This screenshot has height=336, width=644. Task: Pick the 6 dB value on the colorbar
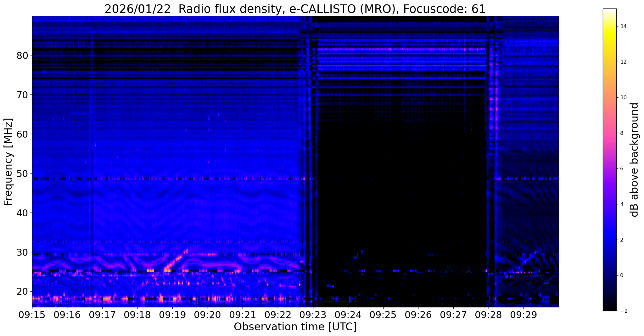pyautogui.click(x=621, y=169)
